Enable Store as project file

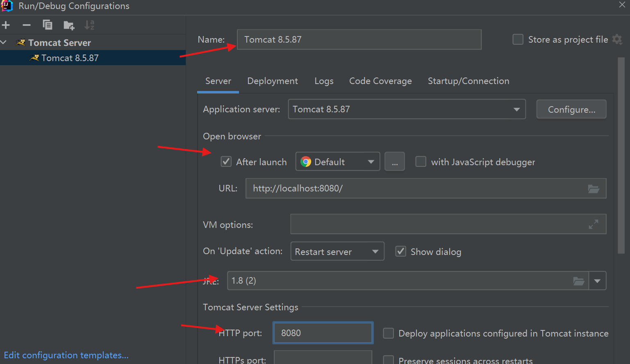pos(518,39)
